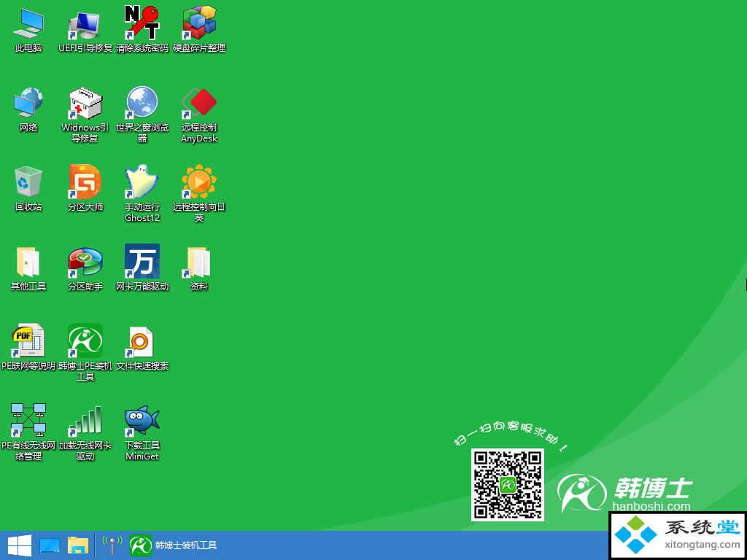Click the desktop monitor taskbar icon
747x560 pixels.
pos(50,545)
